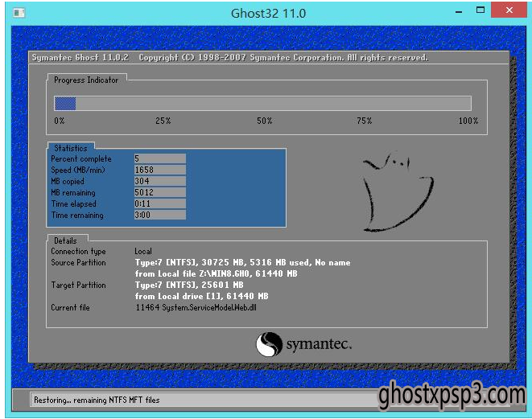Click the Symantec Ghost 11.0.2 copyright header
The image size is (532, 419).
point(229,57)
